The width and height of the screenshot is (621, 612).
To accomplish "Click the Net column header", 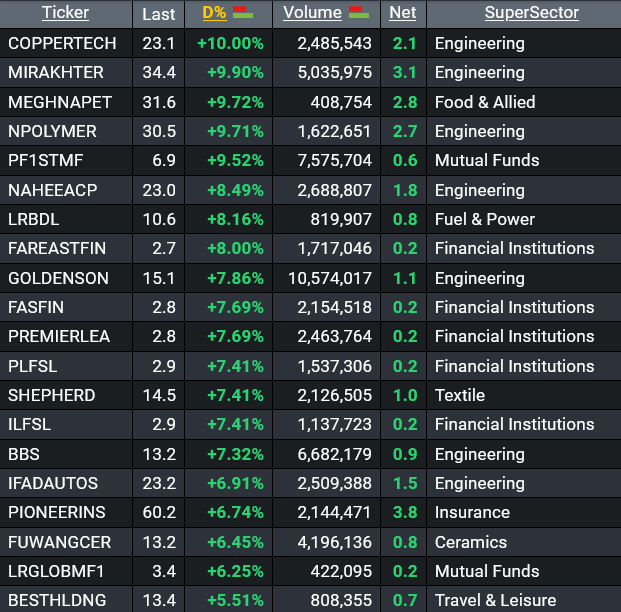I will click(x=402, y=13).
